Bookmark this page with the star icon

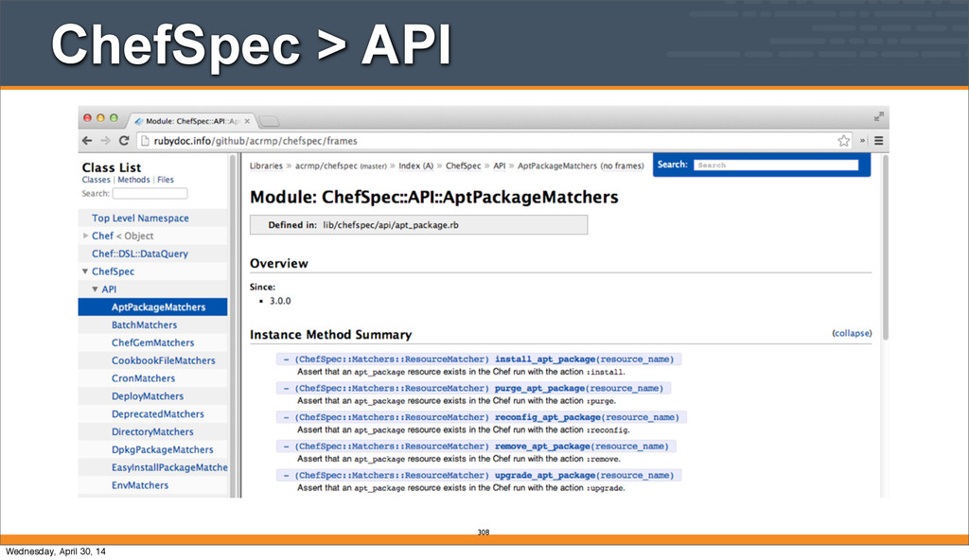(843, 140)
